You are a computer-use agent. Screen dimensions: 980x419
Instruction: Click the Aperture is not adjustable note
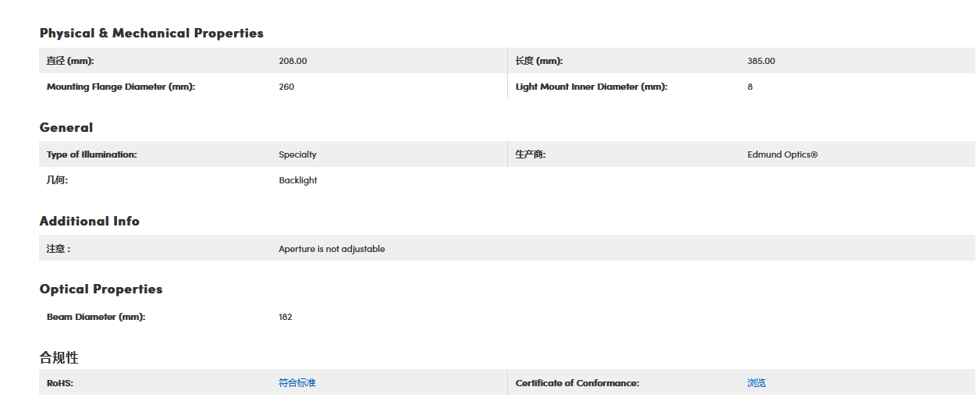coord(332,249)
